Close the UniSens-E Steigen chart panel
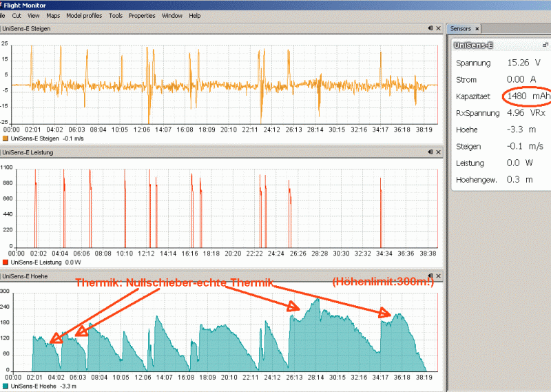 click(438, 28)
